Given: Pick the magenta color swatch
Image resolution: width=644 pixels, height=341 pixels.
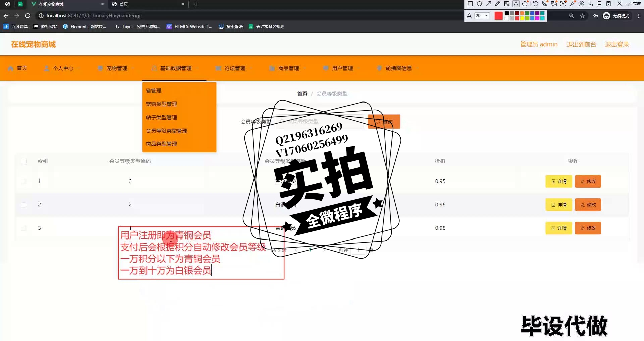Looking at the screenshot, I should 537,18.
